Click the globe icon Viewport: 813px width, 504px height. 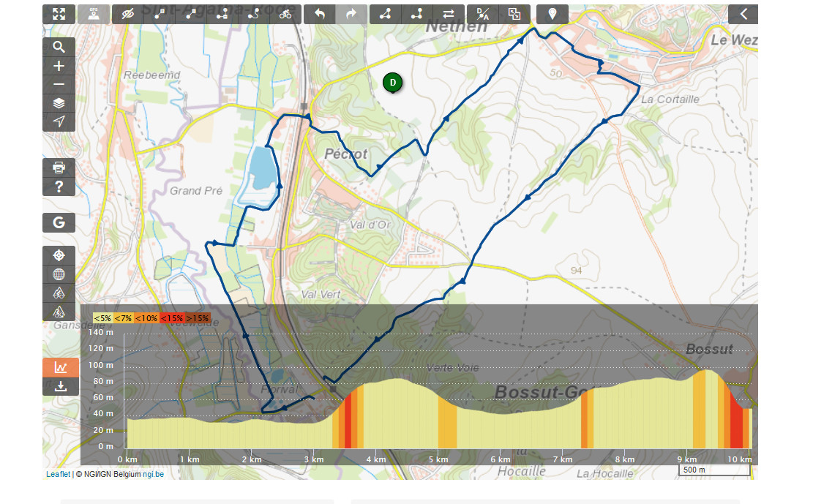[x=59, y=274]
